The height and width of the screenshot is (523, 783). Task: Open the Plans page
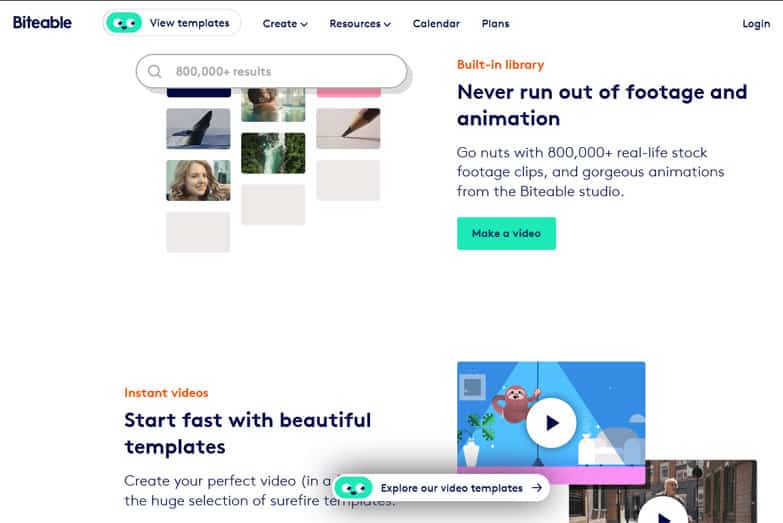point(495,23)
